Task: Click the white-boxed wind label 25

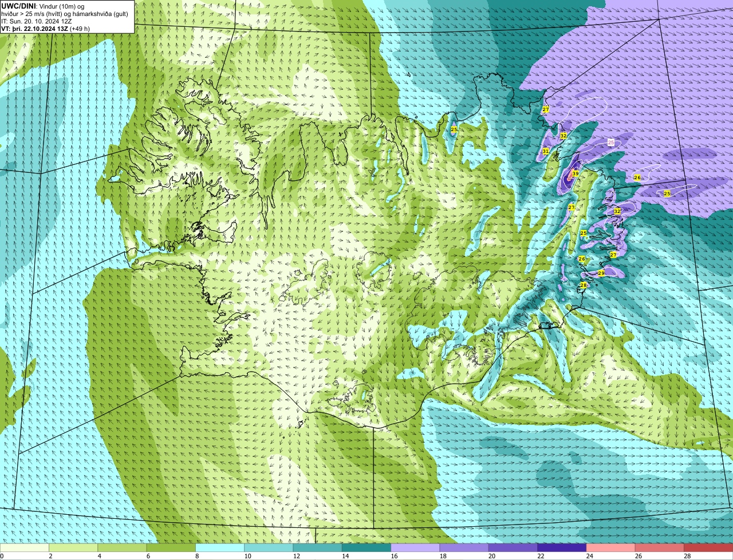Action: click(x=611, y=142)
